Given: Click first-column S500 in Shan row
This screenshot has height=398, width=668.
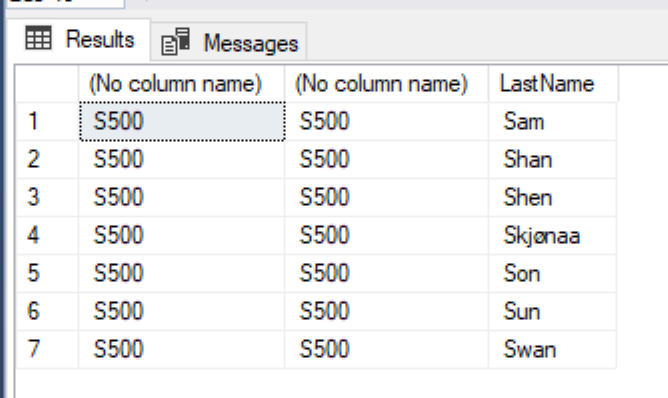Looking at the screenshot, I should click(182, 159).
